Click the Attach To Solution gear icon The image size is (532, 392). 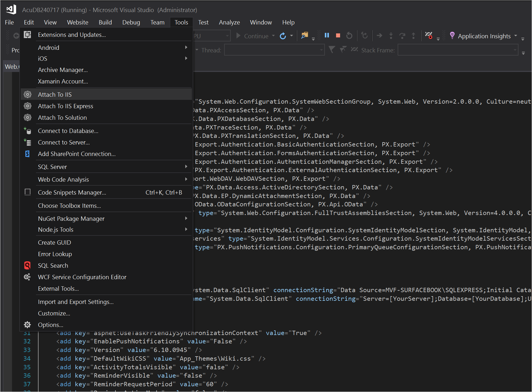[27, 117]
